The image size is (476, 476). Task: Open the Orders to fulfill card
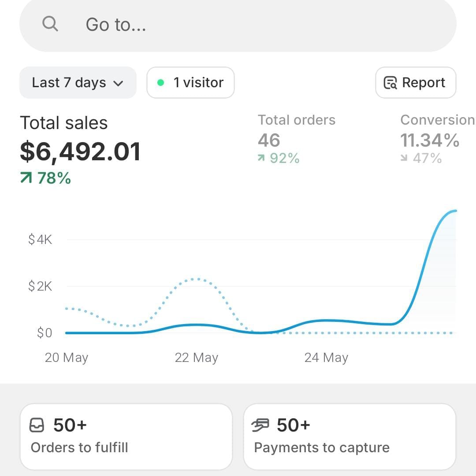tap(126, 436)
